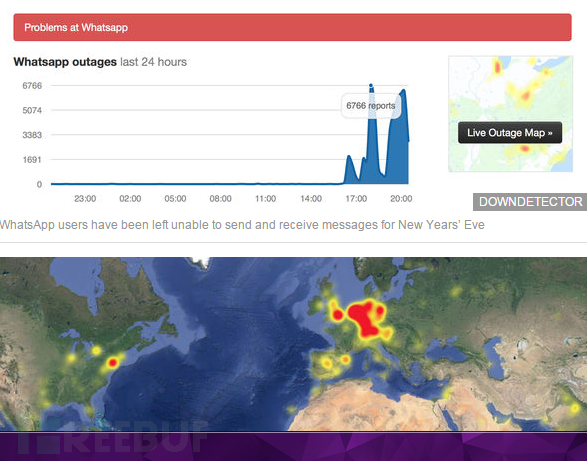Viewport: 587px width, 461px height.
Task: Open the outage map thumbnail preview
Action: tap(510, 114)
